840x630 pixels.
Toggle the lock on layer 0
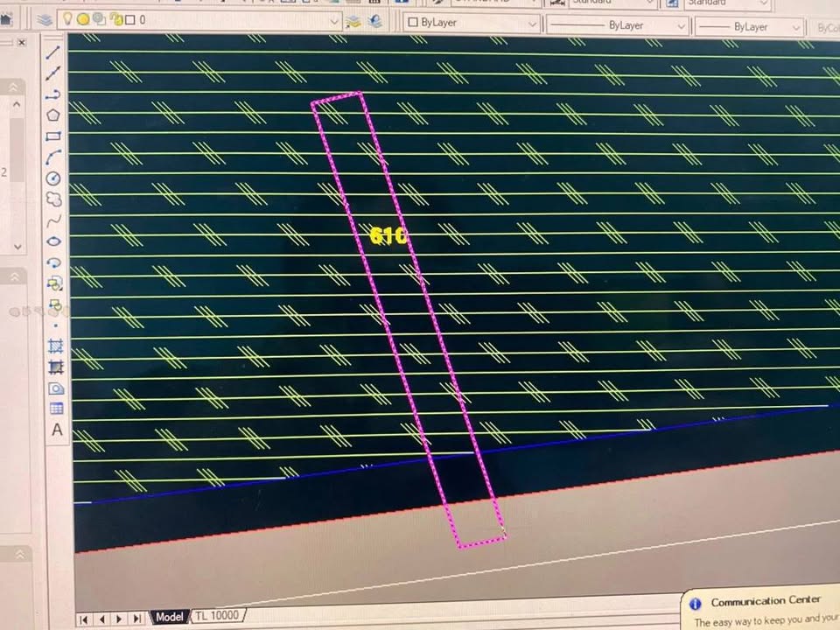point(115,19)
